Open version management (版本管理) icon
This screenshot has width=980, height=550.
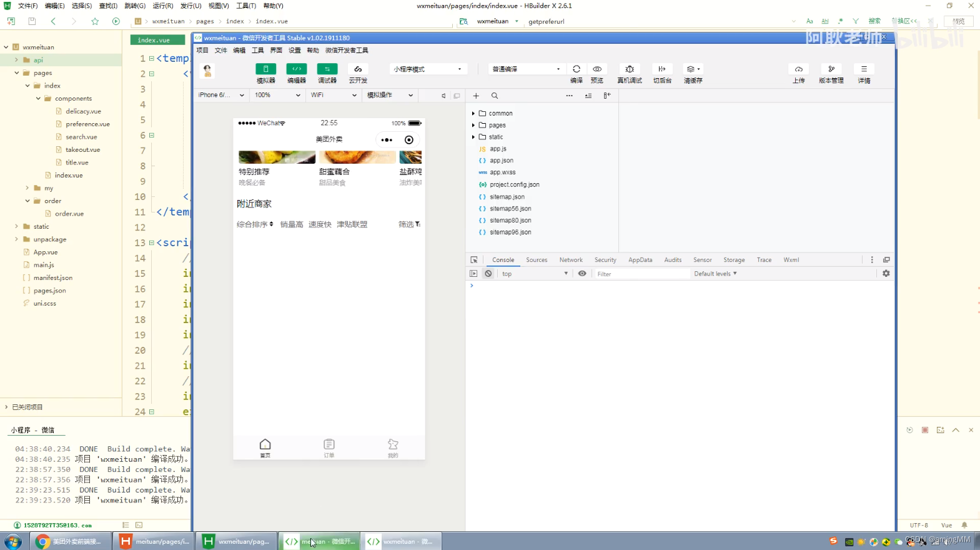(831, 69)
